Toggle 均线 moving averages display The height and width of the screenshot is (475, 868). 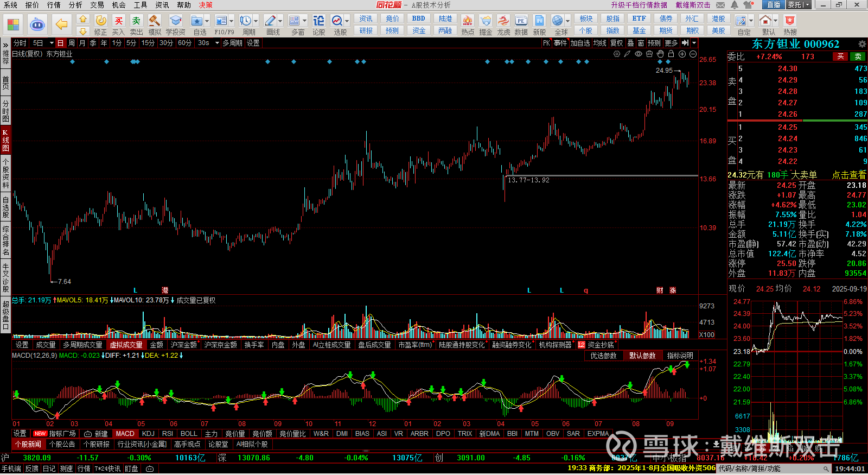(599, 43)
